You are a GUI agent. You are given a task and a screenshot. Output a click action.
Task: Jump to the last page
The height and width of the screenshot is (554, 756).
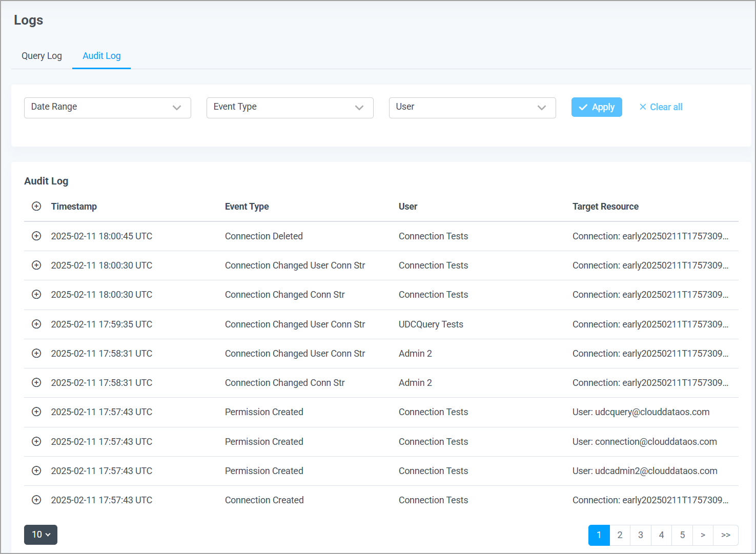(726, 535)
